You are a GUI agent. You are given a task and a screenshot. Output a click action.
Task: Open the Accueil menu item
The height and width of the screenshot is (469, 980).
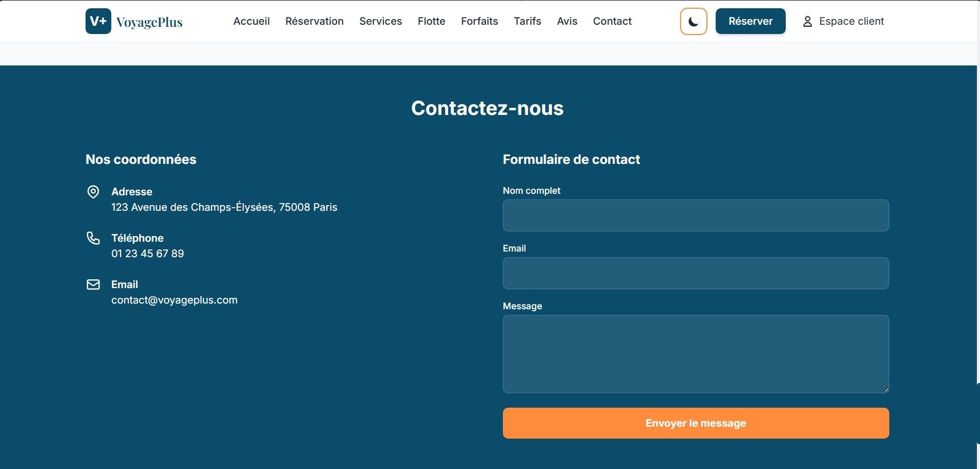click(x=251, y=21)
